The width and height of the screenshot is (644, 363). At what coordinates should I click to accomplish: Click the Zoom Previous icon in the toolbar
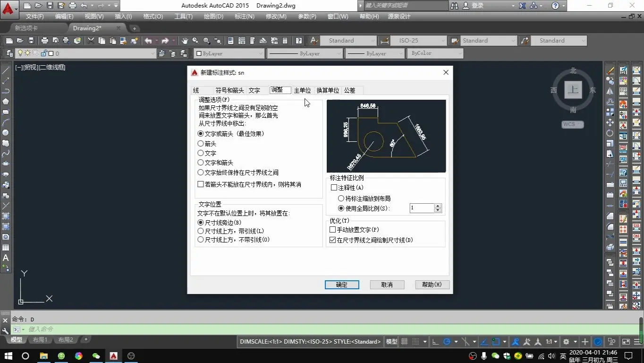click(217, 41)
